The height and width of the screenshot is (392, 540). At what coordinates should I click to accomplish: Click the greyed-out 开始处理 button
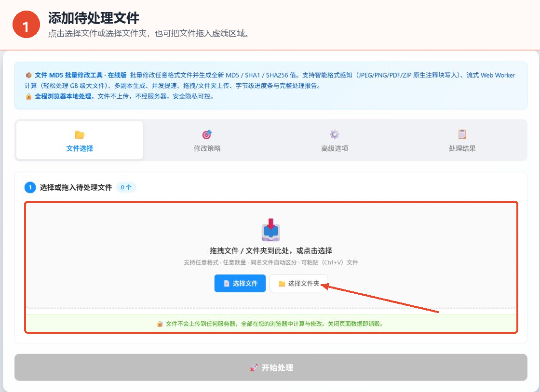pyautogui.click(x=270, y=367)
